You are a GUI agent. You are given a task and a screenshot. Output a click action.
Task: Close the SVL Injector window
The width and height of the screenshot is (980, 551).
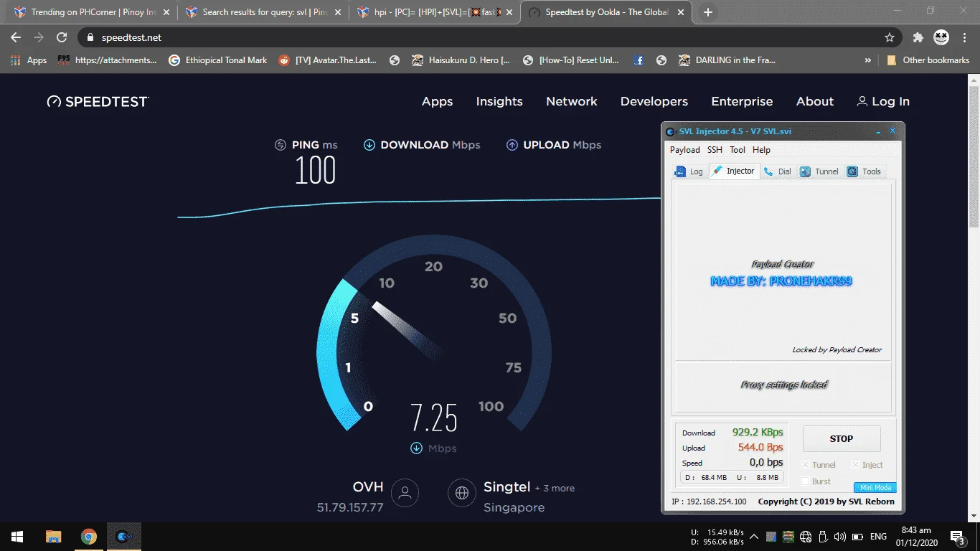coord(892,131)
